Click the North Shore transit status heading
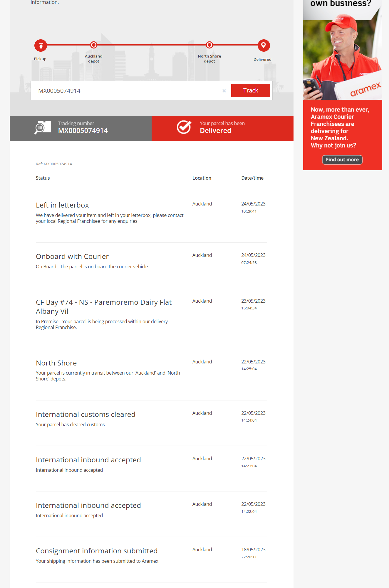389x588 pixels. 56,363
